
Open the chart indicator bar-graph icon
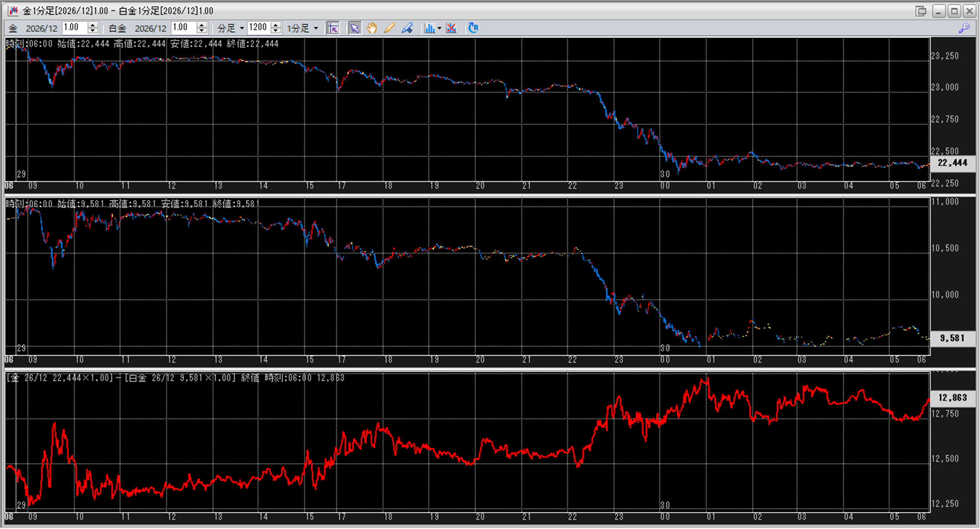pyautogui.click(x=429, y=28)
